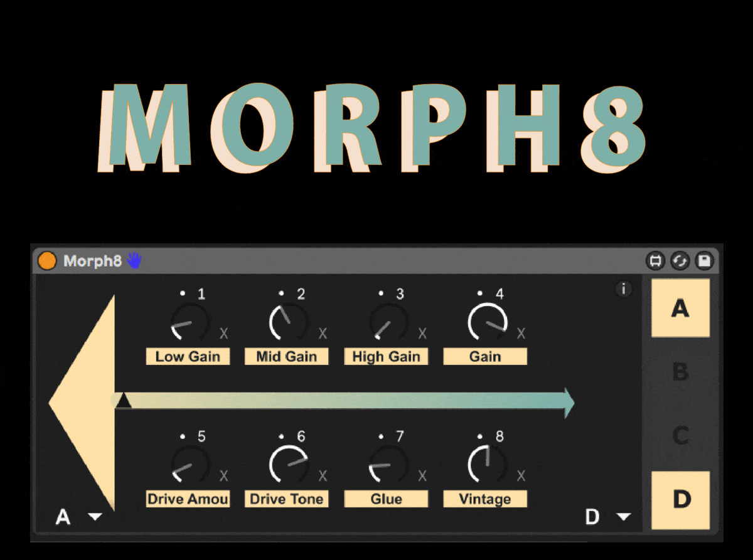Click the X beside Vintage knob
Screen dimensions: 753x560
tap(521, 476)
